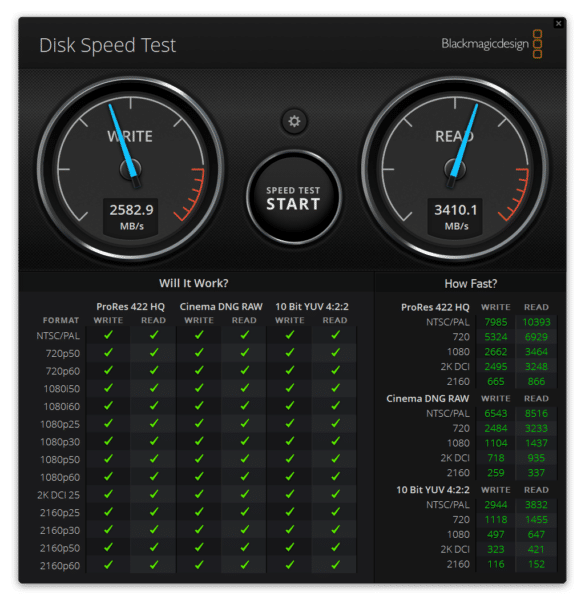Image resolution: width=585 pixels, height=604 pixels.
Task: Click the 2495 write value
Action: [496, 367]
